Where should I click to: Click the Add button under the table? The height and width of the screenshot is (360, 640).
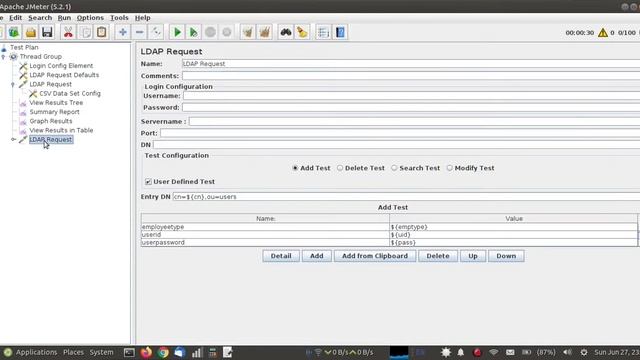[317, 256]
